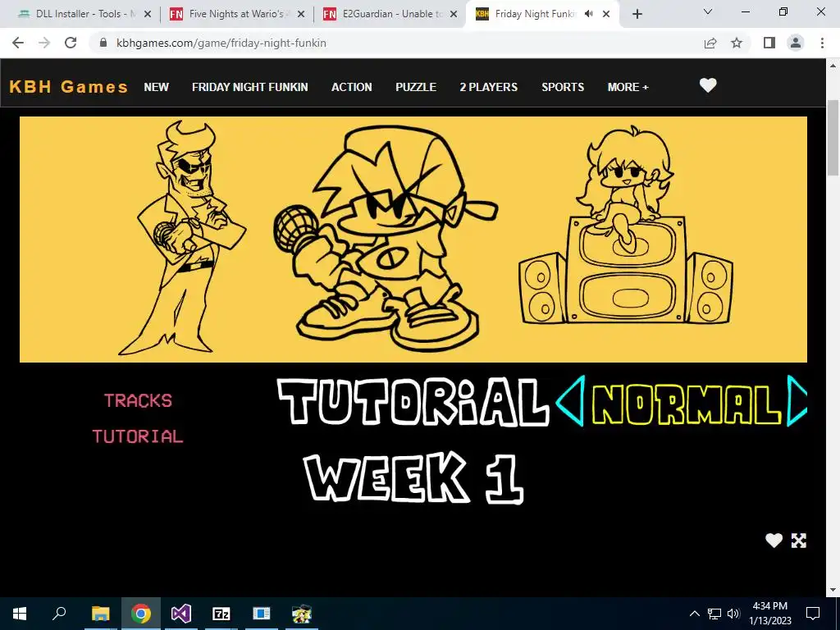
Task: Click the Boyfriend character artwork
Action: [x=386, y=239]
